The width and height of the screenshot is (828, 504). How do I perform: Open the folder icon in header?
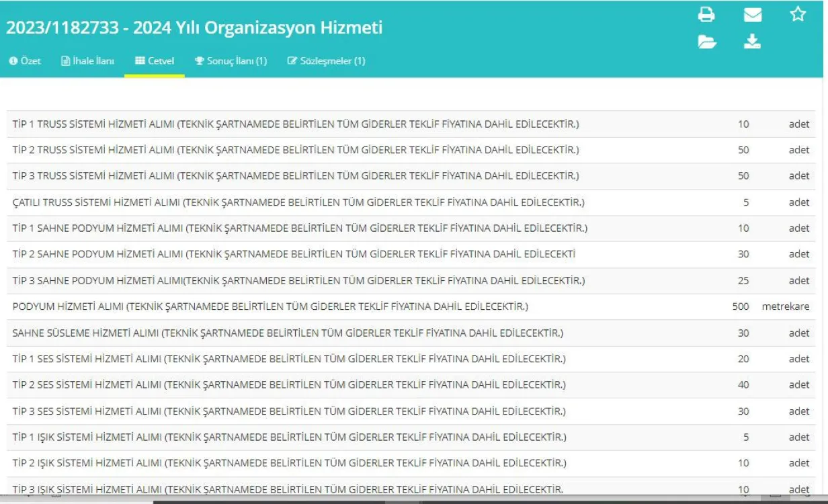click(706, 42)
